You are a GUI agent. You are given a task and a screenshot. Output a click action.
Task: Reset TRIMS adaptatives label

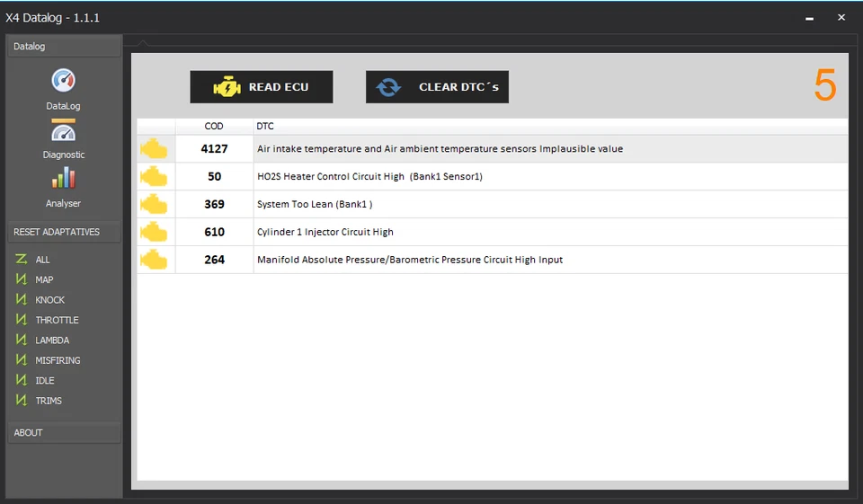tap(49, 401)
